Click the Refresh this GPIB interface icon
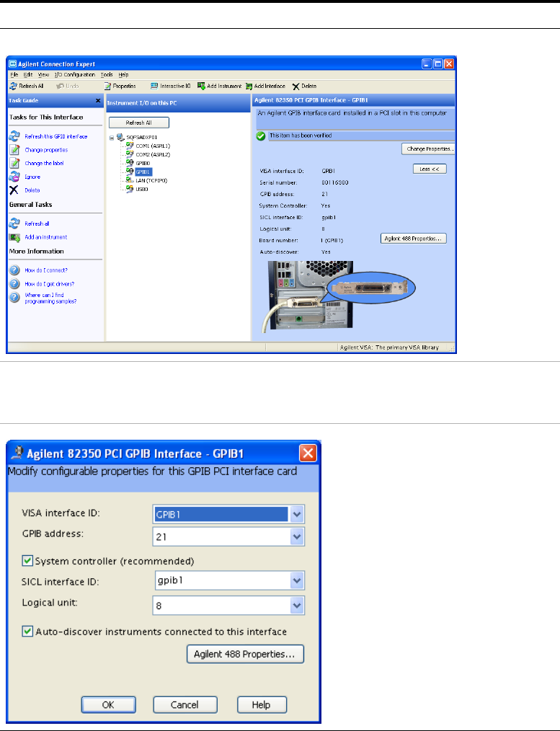The height and width of the screenshot is (731, 560). coord(15,136)
